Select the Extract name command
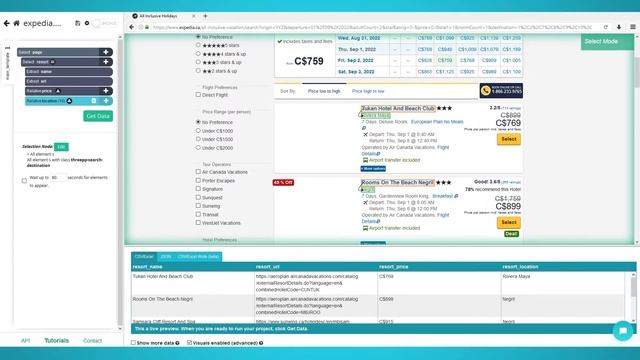 click(x=69, y=71)
